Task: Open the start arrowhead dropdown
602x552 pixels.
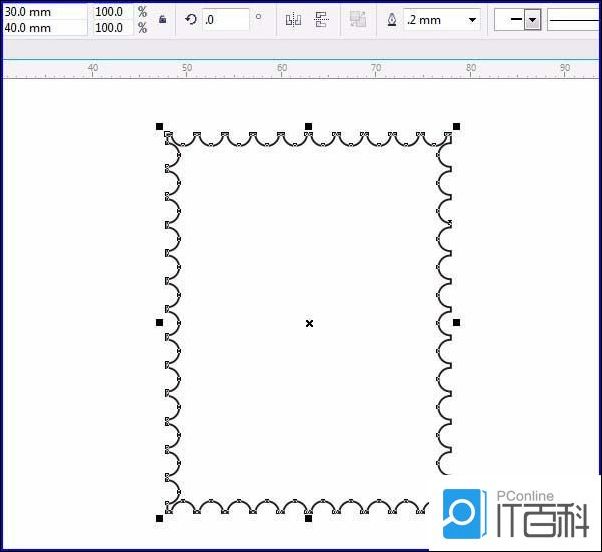Action: tap(532, 20)
